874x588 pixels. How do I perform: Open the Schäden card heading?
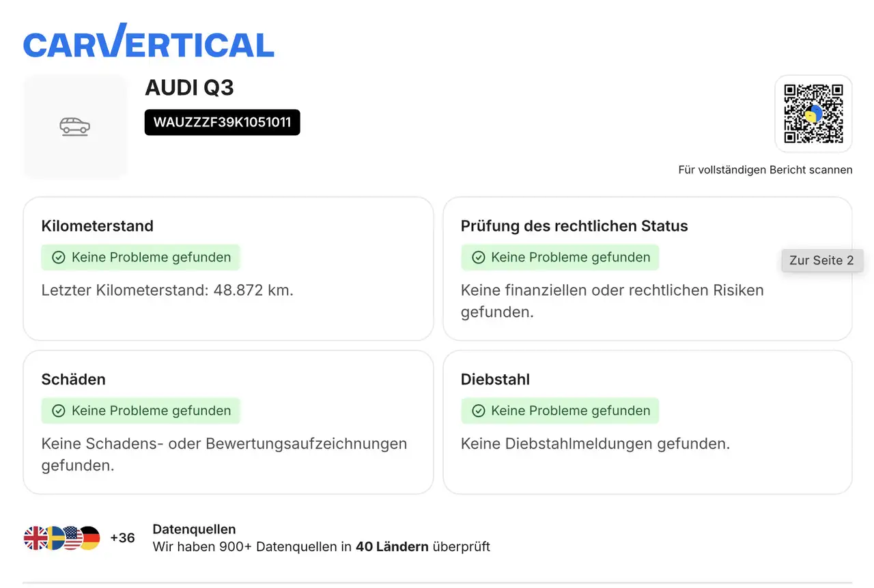pyautogui.click(x=73, y=380)
